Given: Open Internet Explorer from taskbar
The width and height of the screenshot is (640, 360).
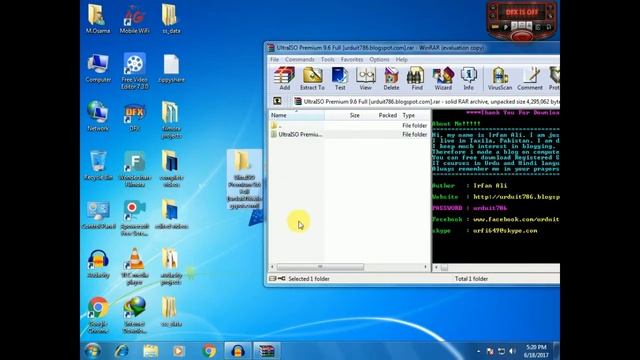Looking at the screenshot, I should coord(122,351).
